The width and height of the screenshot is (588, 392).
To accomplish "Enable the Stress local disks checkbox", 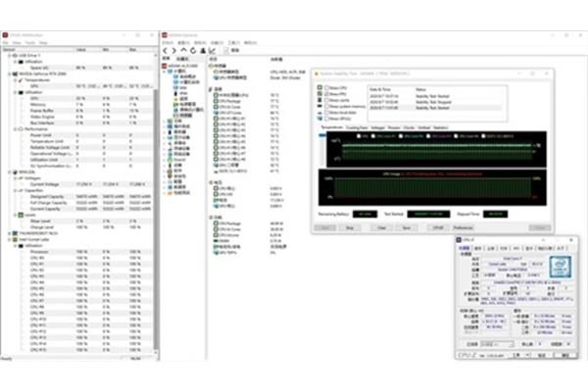I will (327, 112).
